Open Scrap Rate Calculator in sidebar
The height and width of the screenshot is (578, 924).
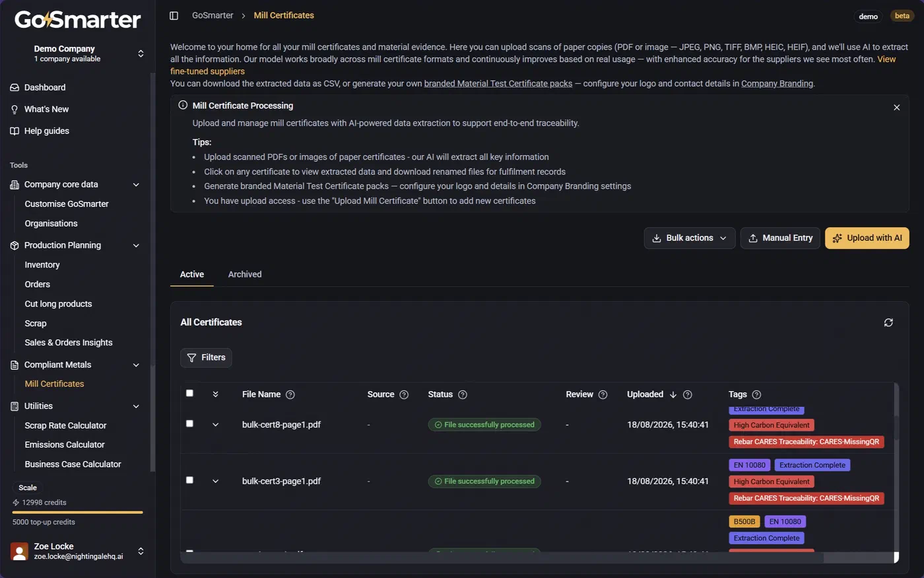point(65,425)
